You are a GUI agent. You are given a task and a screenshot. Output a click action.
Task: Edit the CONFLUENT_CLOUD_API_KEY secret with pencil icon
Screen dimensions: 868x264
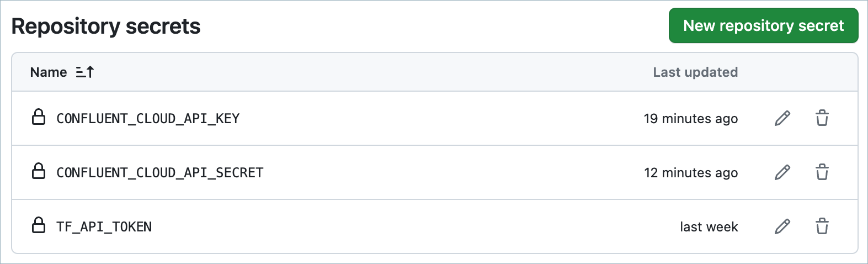pyautogui.click(x=782, y=118)
